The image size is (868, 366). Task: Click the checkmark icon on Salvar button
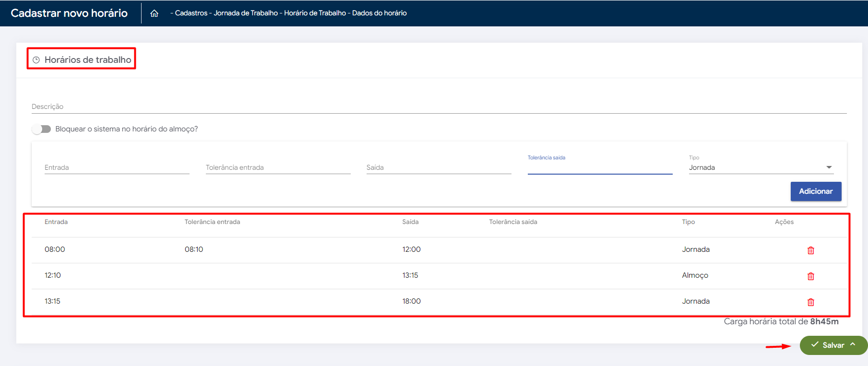814,345
